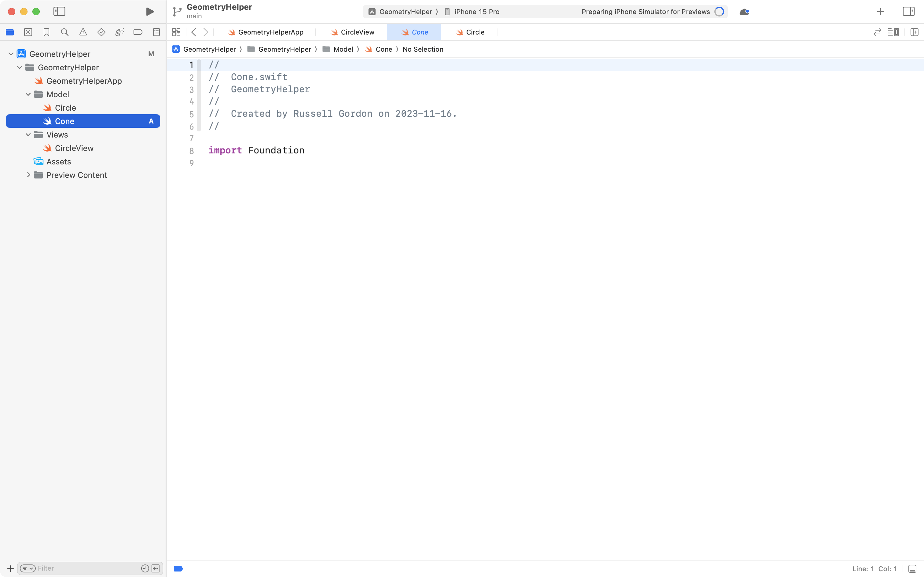Viewport: 924px width, 577px height.
Task: Open the Report navigator list icon
Action: coord(156,32)
